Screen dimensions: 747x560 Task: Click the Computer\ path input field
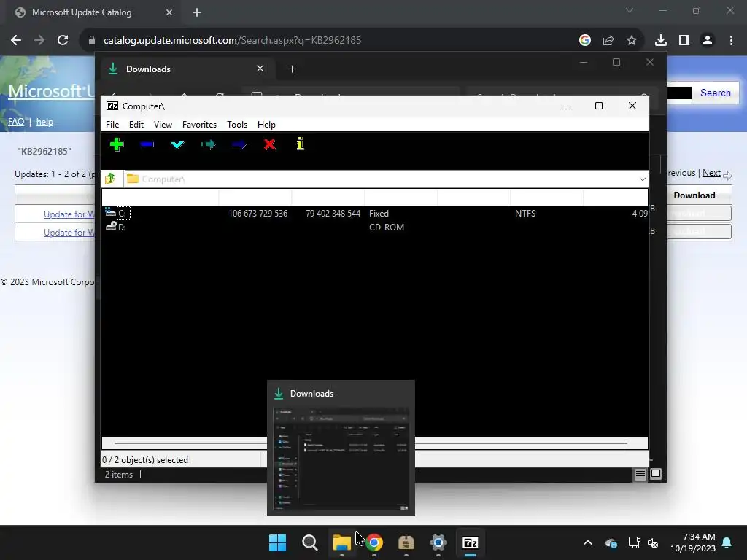[x=381, y=179]
